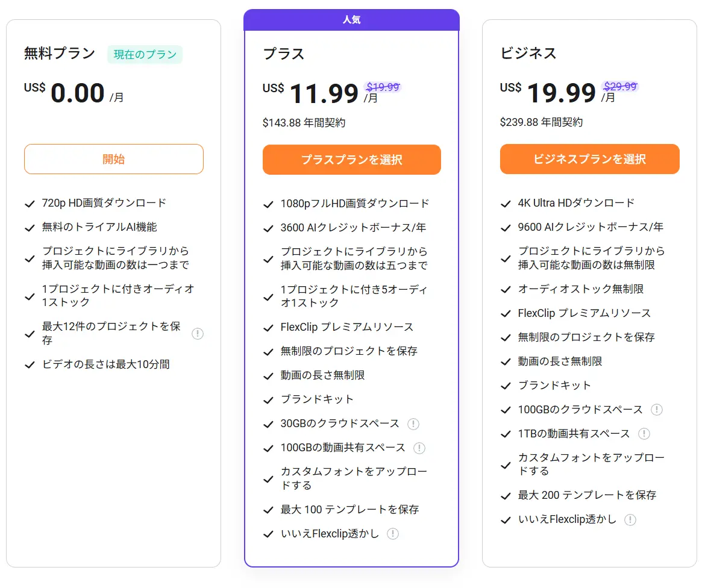The width and height of the screenshot is (708, 588).
Task: Click info icon next to 100GBの動画共有スペース
Action: click(419, 448)
